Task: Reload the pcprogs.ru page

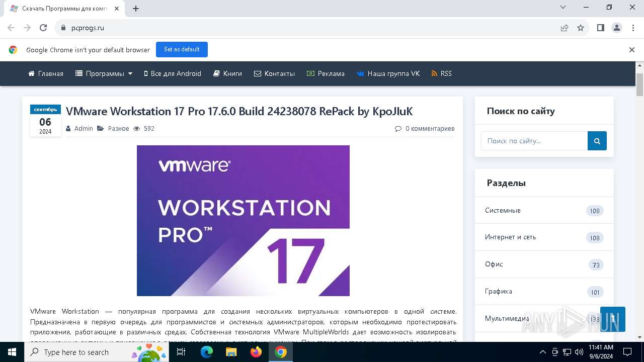Action: [x=43, y=28]
